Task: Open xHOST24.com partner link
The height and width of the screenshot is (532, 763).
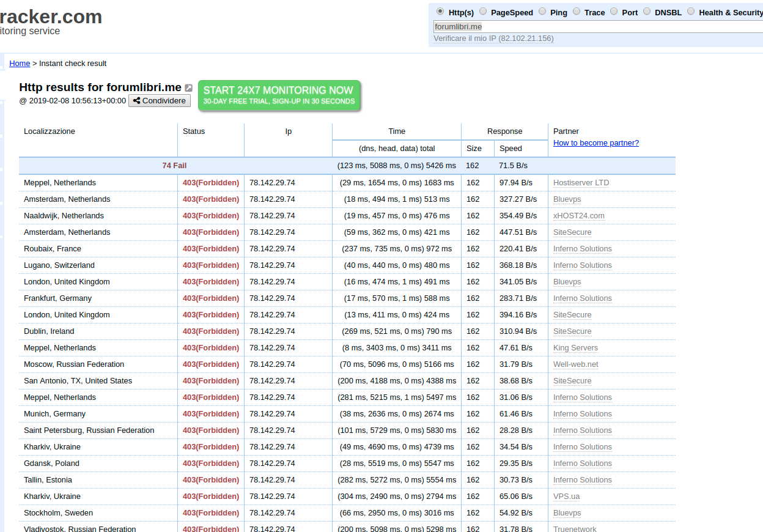Action: click(579, 216)
